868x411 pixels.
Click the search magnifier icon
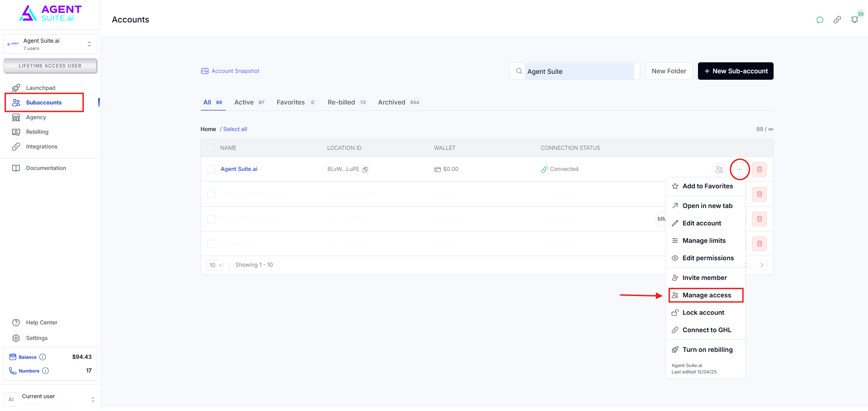pos(519,71)
